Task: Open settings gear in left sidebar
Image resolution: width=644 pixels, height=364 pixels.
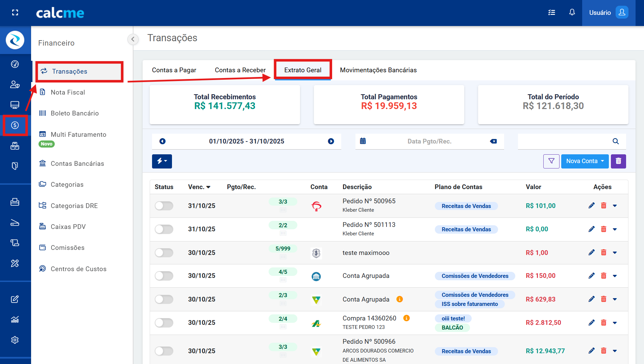Action: (15, 340)
